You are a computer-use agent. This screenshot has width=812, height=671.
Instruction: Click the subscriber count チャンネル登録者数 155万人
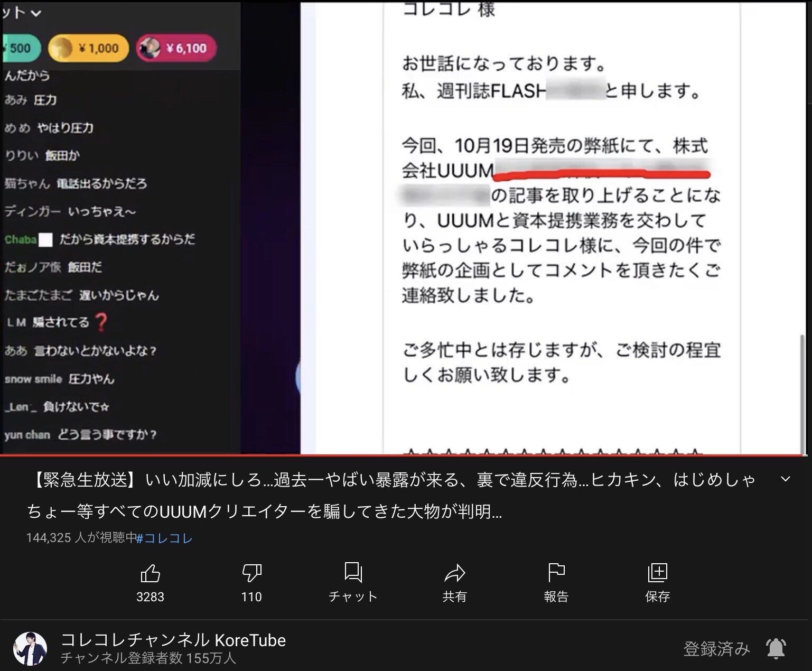click(148, 658)
